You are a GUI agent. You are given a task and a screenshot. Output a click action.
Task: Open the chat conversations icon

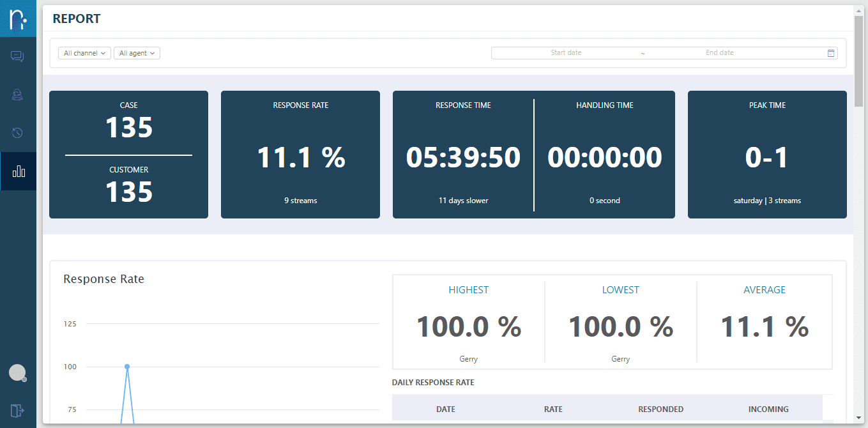click(18, 57)
